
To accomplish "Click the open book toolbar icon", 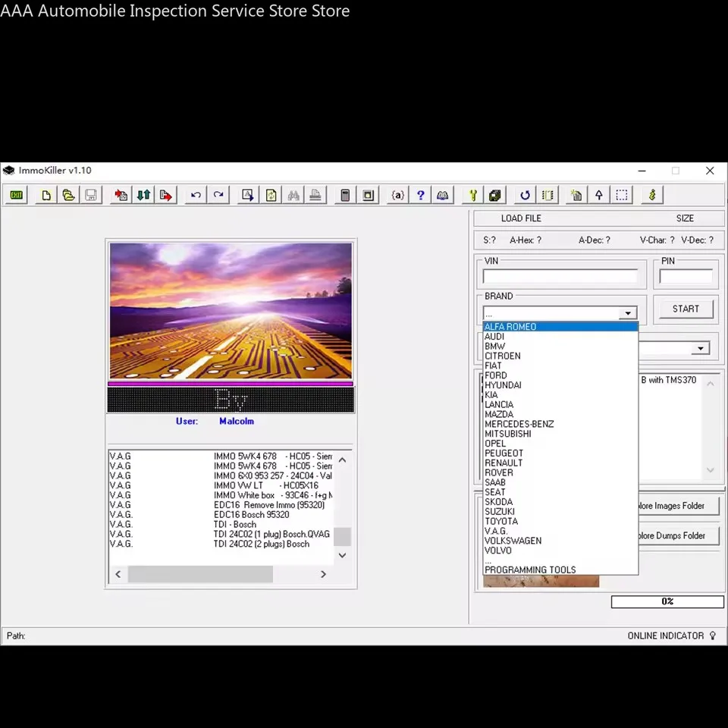I will click(442, 195).
